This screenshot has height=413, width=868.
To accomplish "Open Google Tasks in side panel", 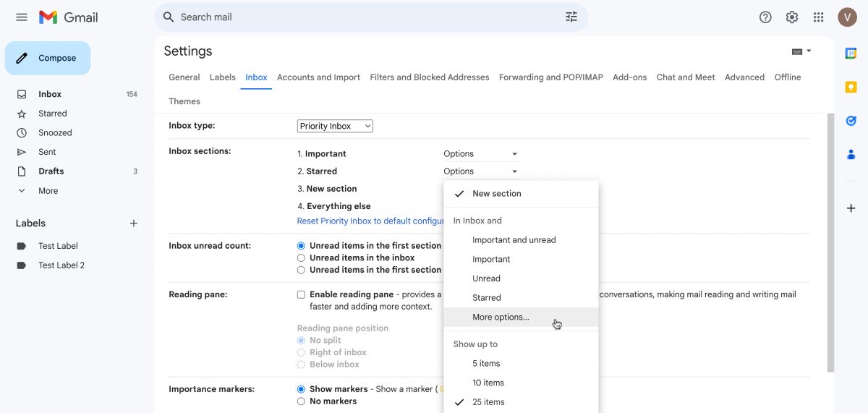I will pos(851,121).
